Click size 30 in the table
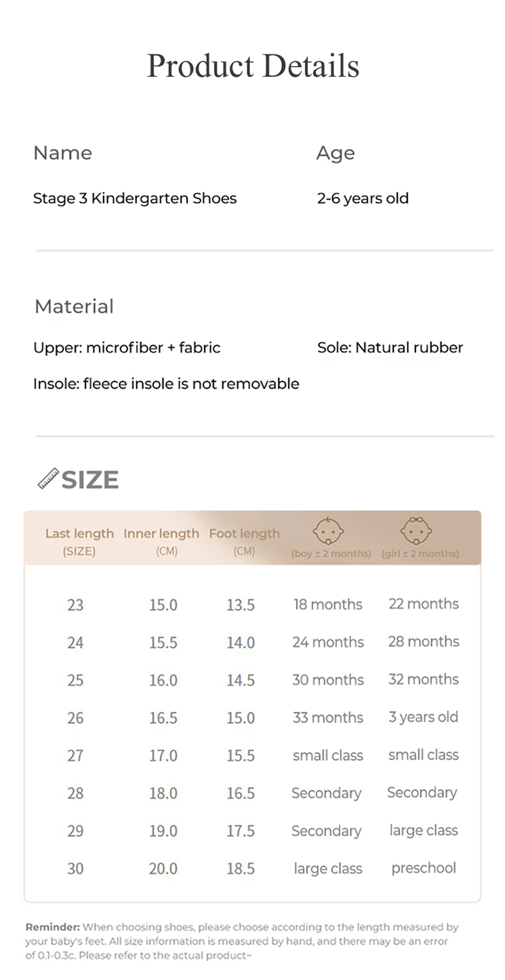This screenshot has height=980, width=505. tap(75, 869)
